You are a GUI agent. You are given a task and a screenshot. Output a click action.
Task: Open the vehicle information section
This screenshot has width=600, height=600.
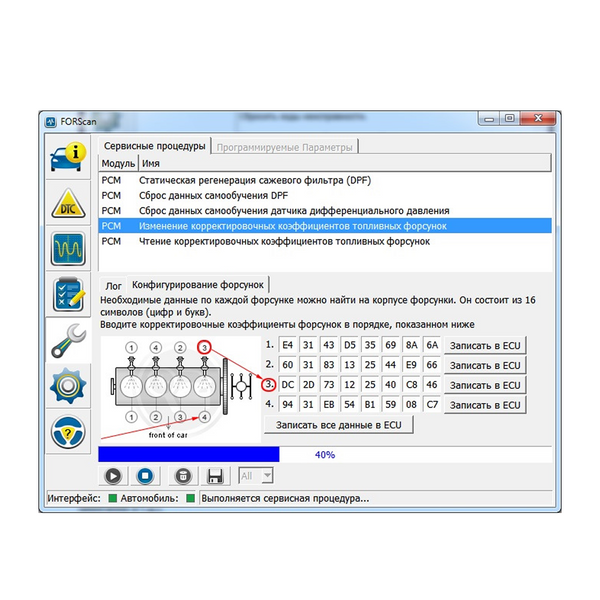point(68,157)
